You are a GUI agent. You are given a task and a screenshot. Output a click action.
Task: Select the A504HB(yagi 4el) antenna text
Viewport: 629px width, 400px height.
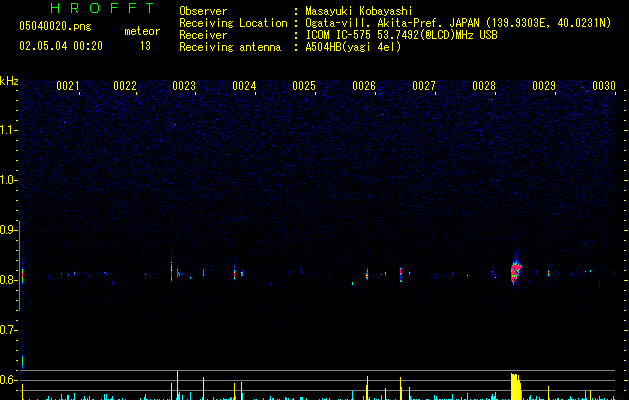click(x=353, y=47)
